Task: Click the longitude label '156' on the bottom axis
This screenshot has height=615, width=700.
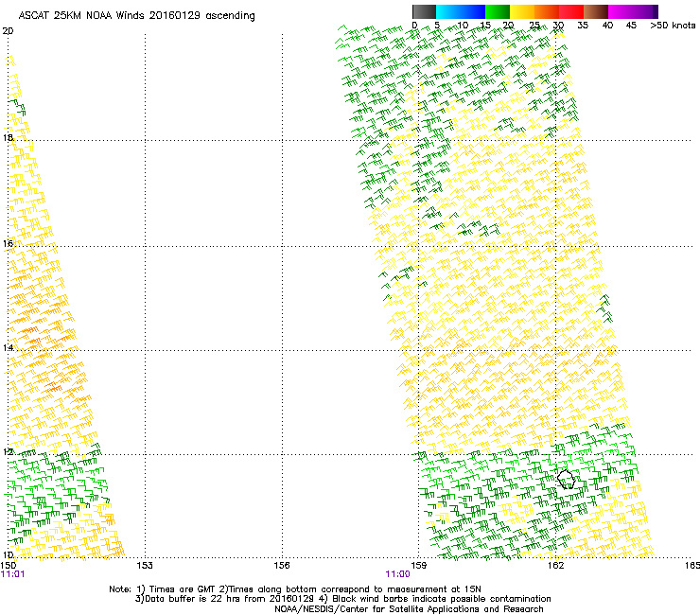Action: pos(282,566)
